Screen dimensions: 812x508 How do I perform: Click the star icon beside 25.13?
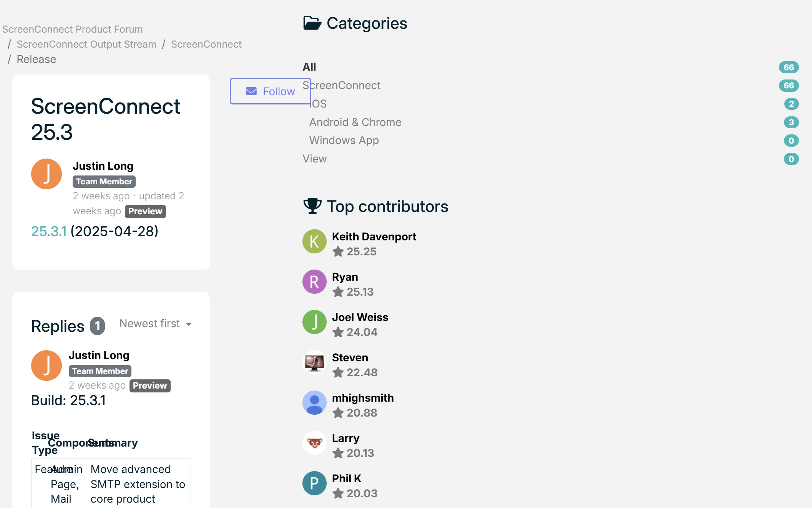(338, 292)
